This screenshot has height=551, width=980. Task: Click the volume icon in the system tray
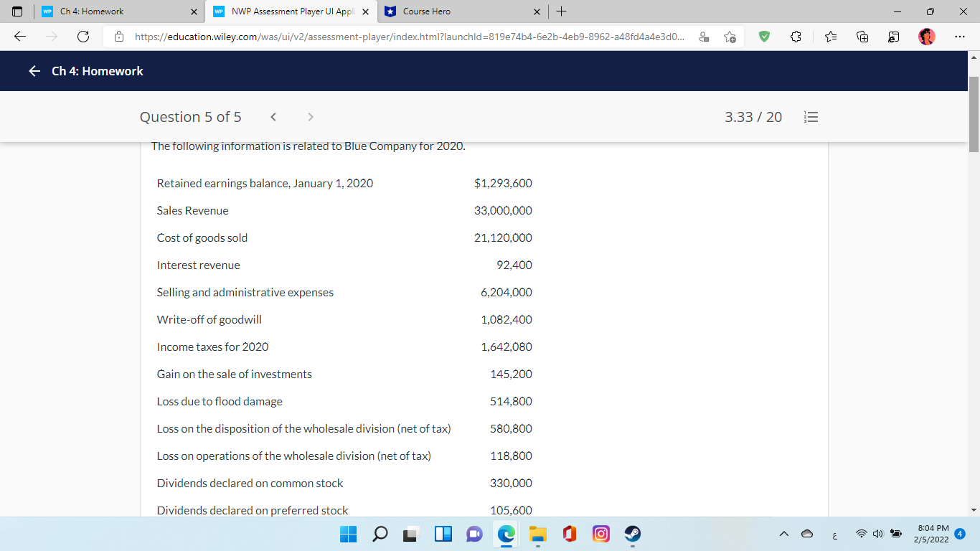pos(877,534)
